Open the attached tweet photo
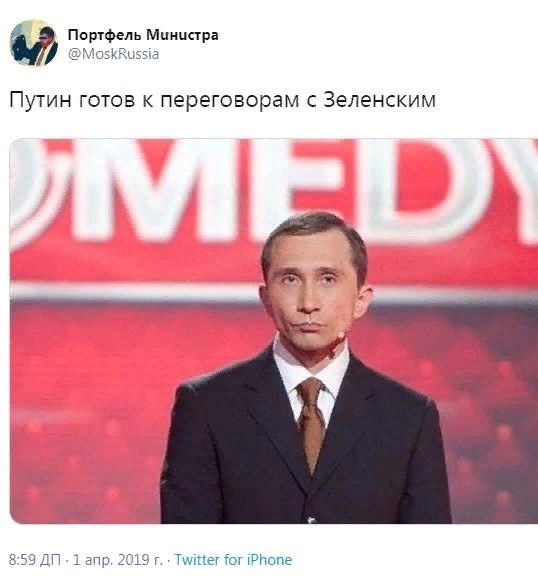Screen dimensions: 538x583 (274, 331)
